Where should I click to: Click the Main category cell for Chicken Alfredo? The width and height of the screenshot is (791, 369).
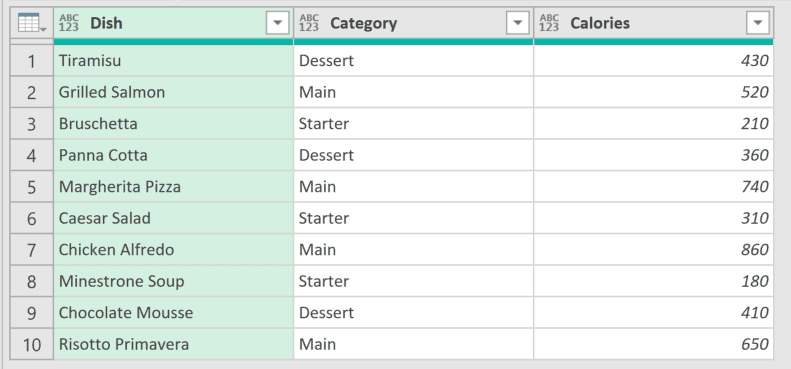(414, 250)
